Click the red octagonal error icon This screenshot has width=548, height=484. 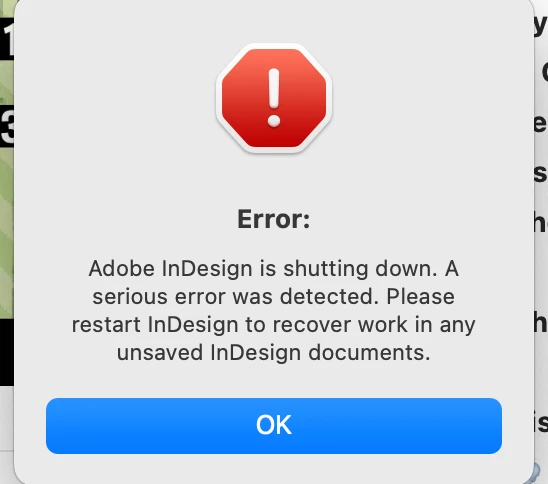pos(274,98)
